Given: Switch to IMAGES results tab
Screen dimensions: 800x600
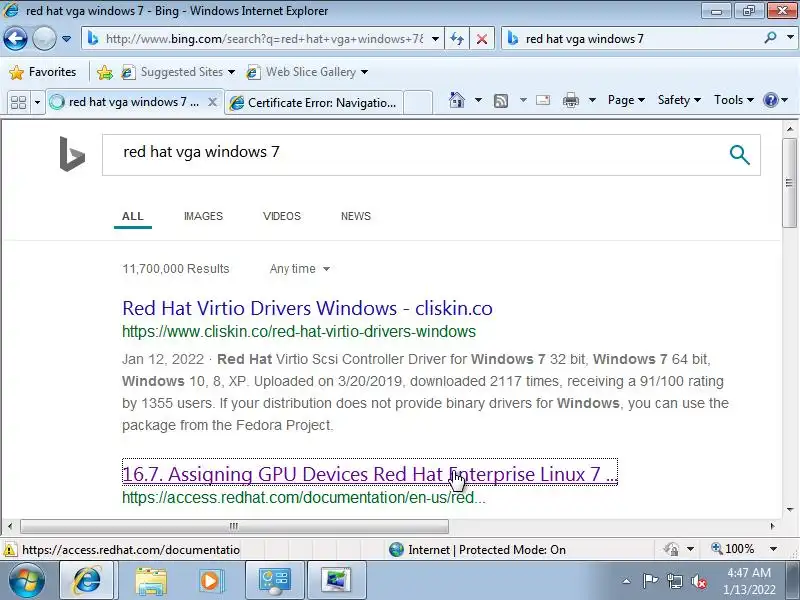Looking at the screenshot, I should tap(203, 216).
